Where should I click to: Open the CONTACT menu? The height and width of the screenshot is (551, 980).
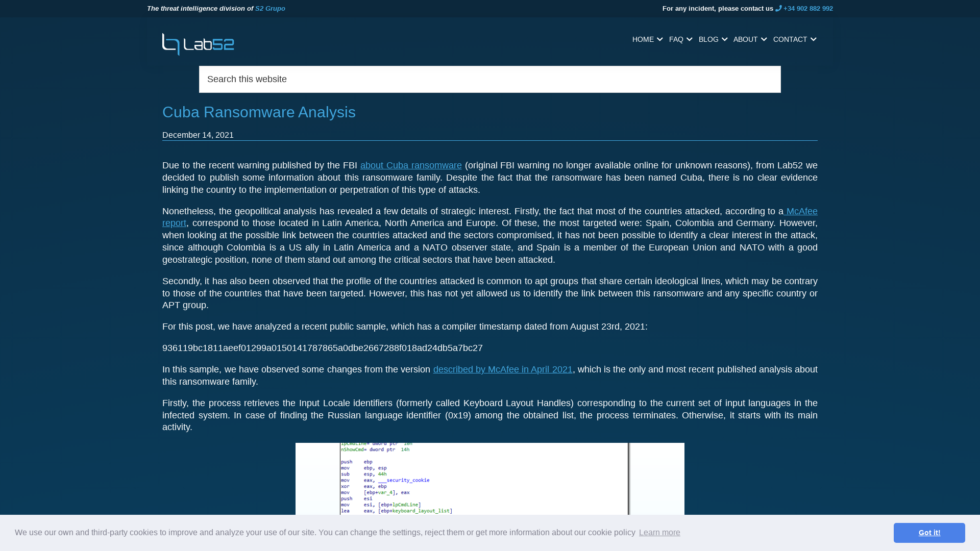tap(790, 39)
